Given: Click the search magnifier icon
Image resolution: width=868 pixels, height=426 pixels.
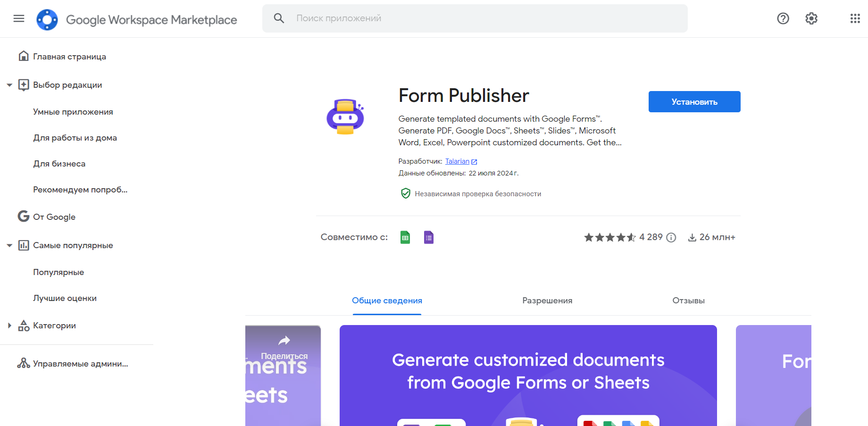Looking at the screenshot, I should click(279, 18).
